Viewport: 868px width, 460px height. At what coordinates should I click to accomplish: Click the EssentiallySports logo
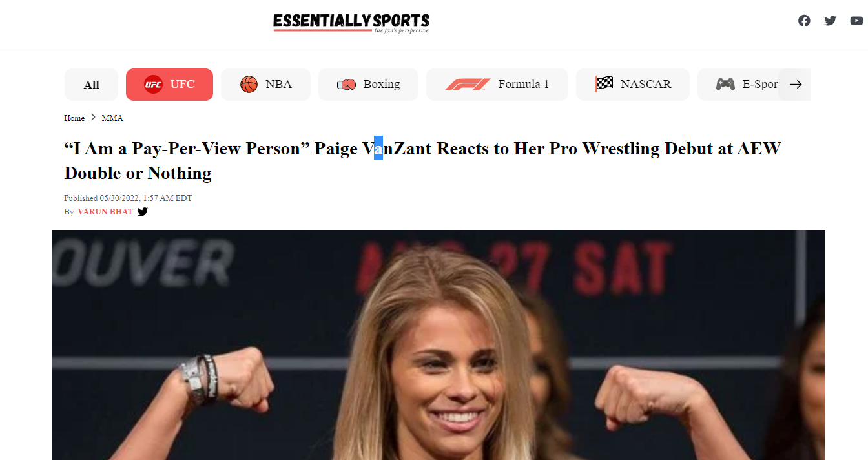351,23
